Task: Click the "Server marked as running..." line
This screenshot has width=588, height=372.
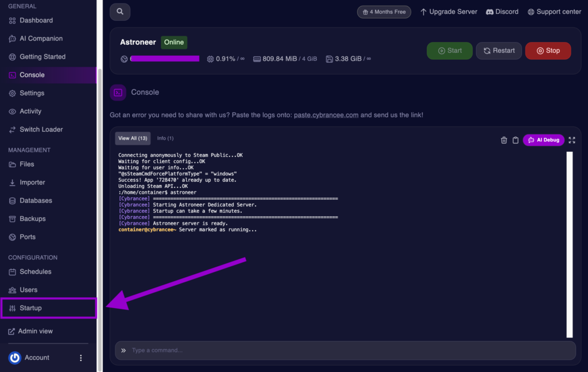Action: 218,229
